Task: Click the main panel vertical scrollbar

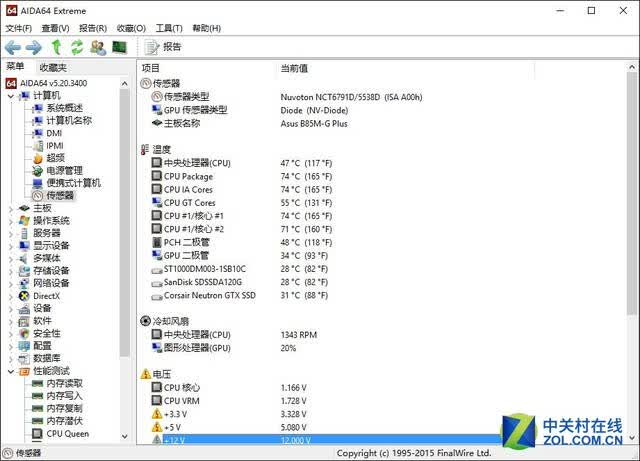Action: 631,194
